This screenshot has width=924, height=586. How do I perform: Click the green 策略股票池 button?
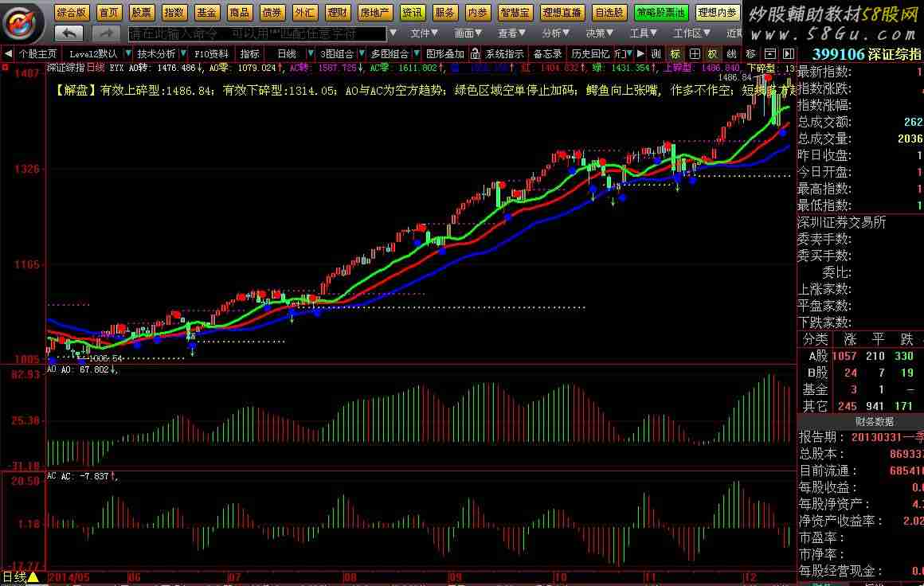pyautogui.click(x=661, y=13)
